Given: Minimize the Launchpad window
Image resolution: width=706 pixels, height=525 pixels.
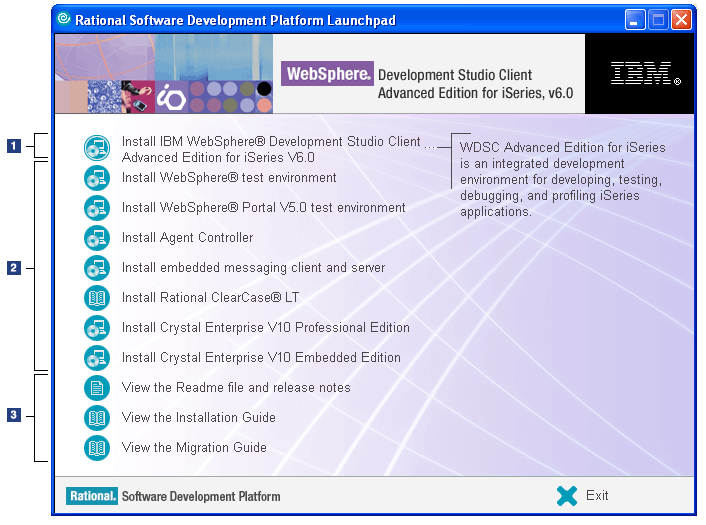Looking at the screenshot, I should click(x=635, y=20).
